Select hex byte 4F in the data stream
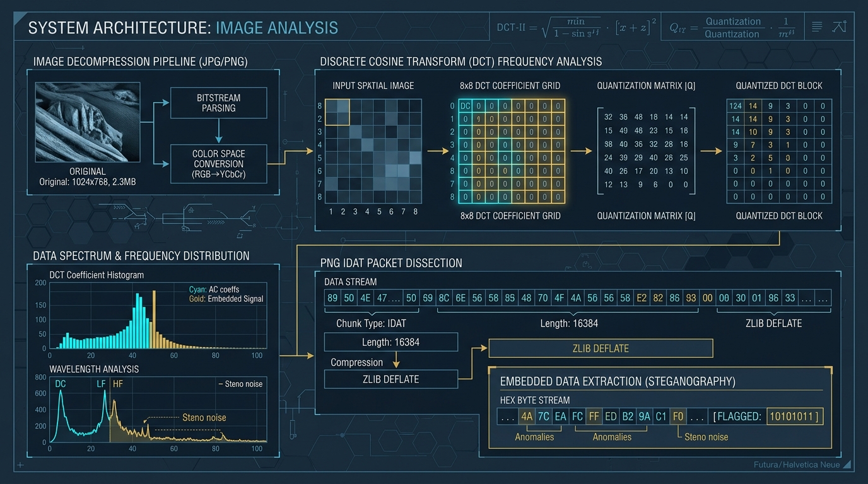 click(x=559, y=297)
